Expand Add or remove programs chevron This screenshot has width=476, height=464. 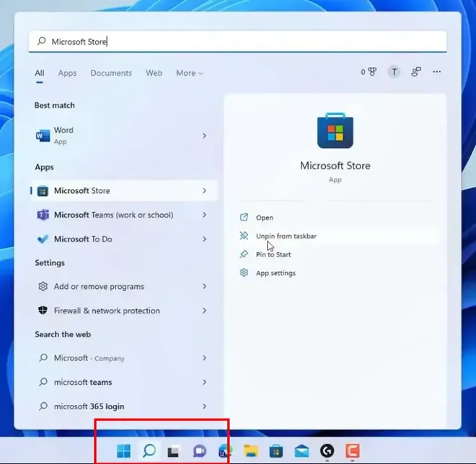click(x=204, y=286)
